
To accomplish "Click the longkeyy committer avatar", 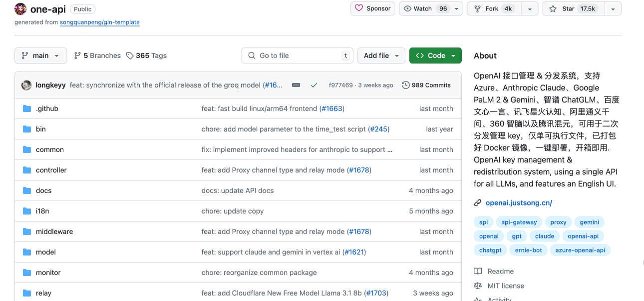I will point(26,85).
